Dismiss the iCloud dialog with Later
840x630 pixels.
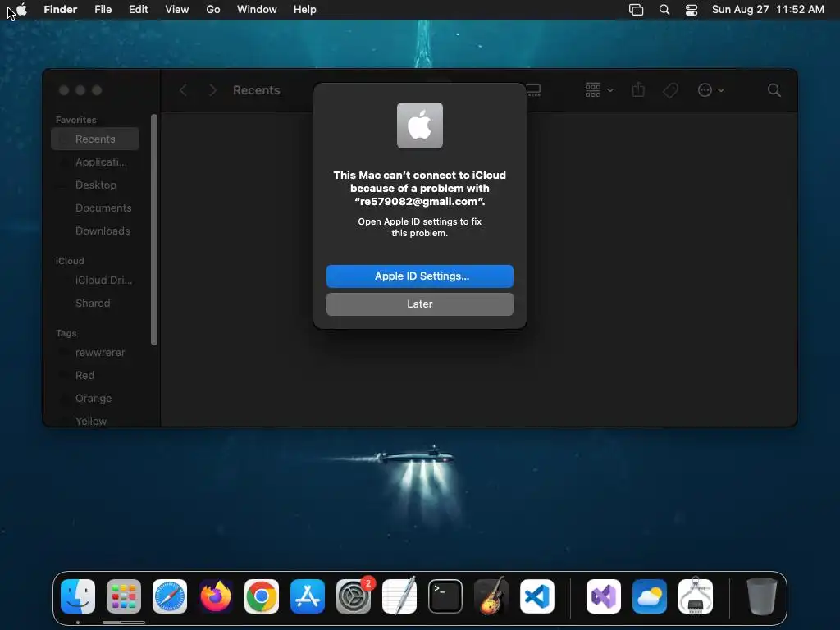coord(419,304)
